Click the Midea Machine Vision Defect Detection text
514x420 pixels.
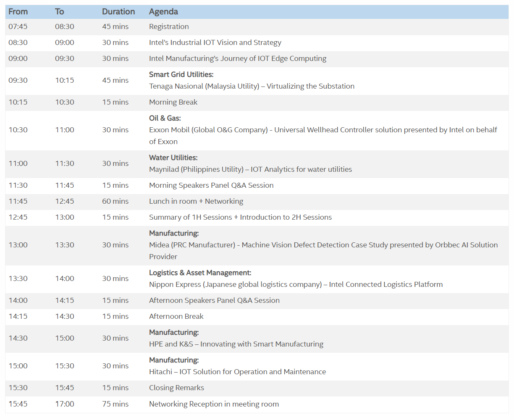coord(323,251)
